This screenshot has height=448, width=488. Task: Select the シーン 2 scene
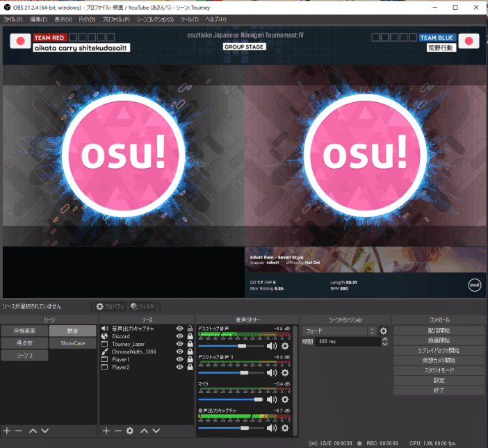24,355
